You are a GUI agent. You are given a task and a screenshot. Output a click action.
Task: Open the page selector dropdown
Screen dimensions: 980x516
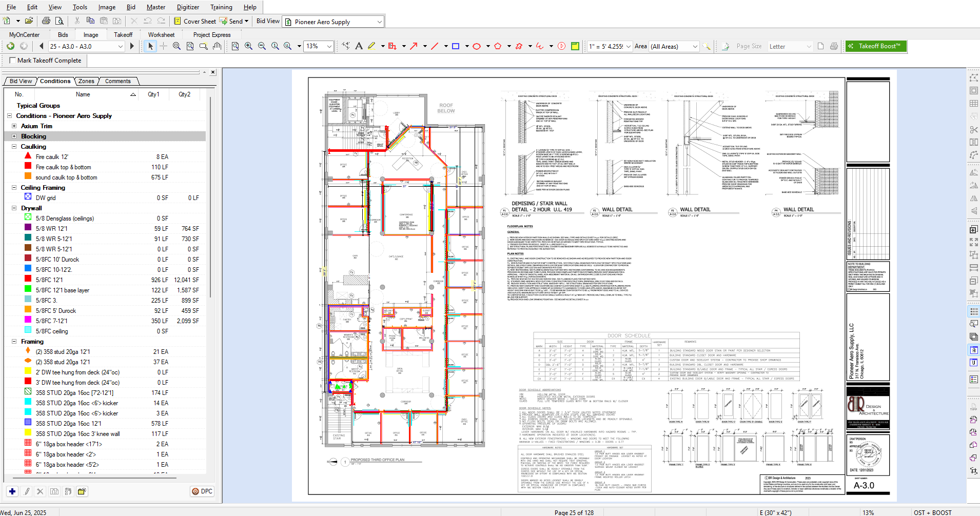tap(121, 46)
